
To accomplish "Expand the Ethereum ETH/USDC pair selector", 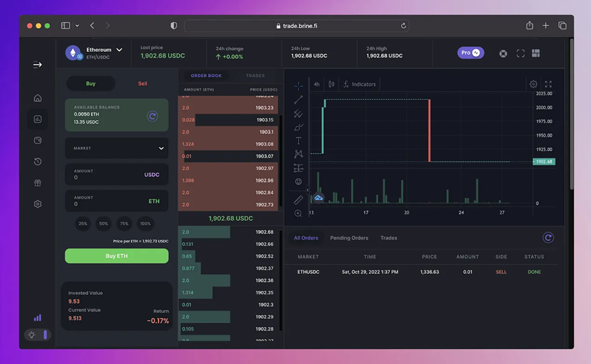I will [x=94, y=53].
